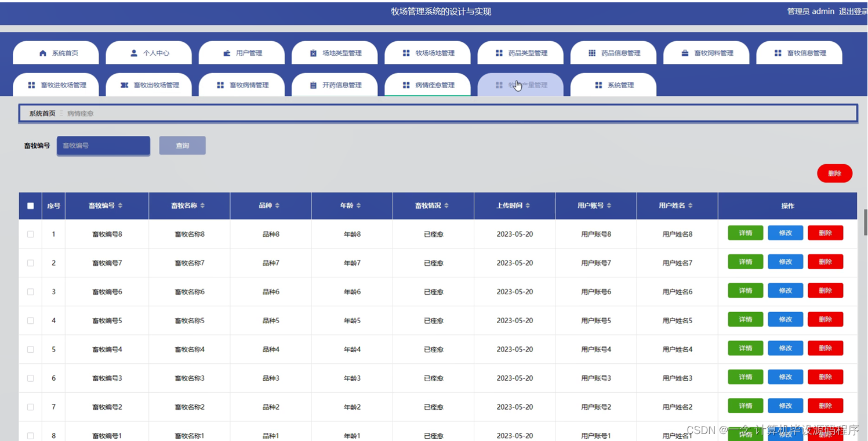The image size is (868, 441).
Task: Click 删除 in the 畜牧编号8 row
Action: 826,233
